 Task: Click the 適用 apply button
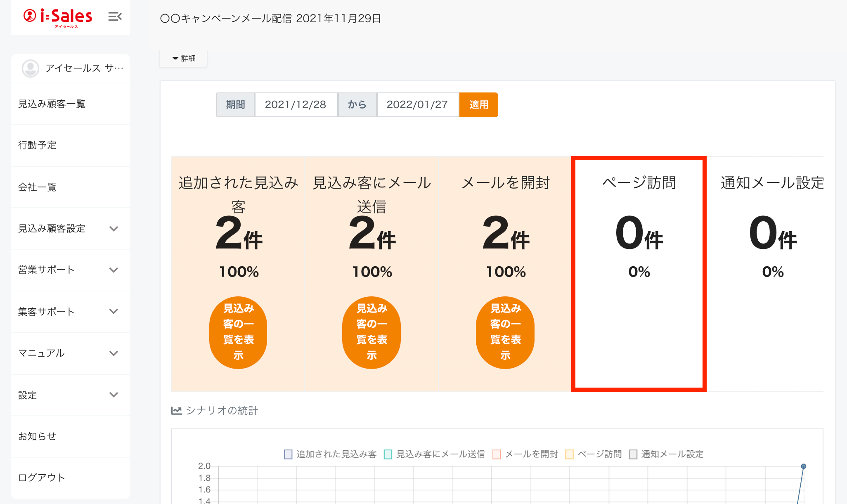click(478, 105)
